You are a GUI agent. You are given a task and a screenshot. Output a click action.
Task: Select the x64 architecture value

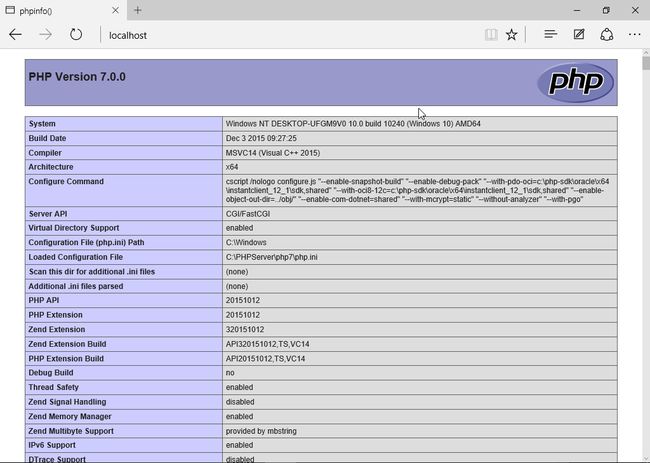[x=232, y=167]
